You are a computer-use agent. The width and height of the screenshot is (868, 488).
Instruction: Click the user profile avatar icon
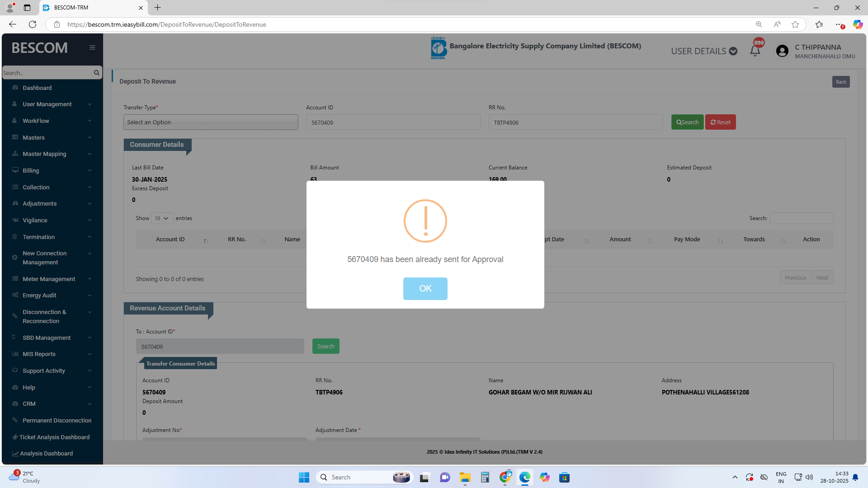(x=782, y=51)
